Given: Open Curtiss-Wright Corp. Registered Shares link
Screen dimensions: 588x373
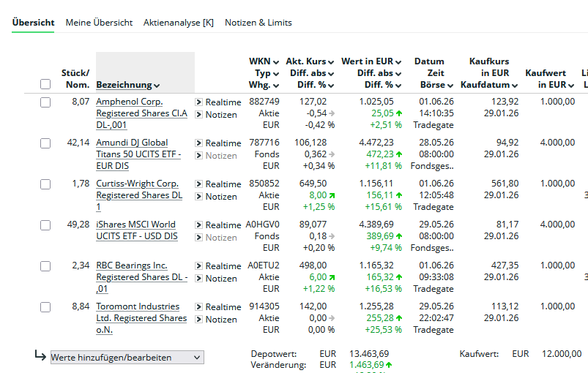Looking at the screenshot, I should tap(139, 195).
